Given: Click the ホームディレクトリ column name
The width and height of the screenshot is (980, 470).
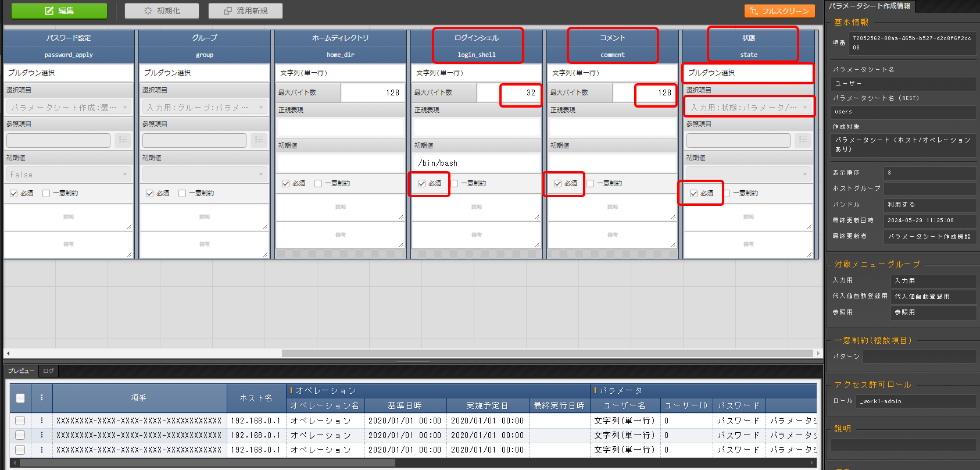Looking at the screenshot, I should tap(341, 38).
